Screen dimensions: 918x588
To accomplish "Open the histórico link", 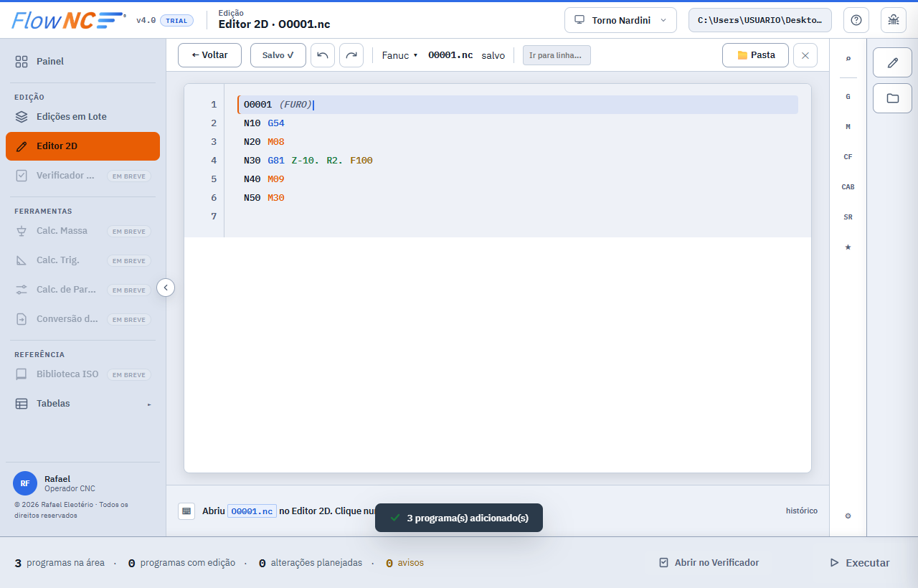I will (x=802, y=511).
